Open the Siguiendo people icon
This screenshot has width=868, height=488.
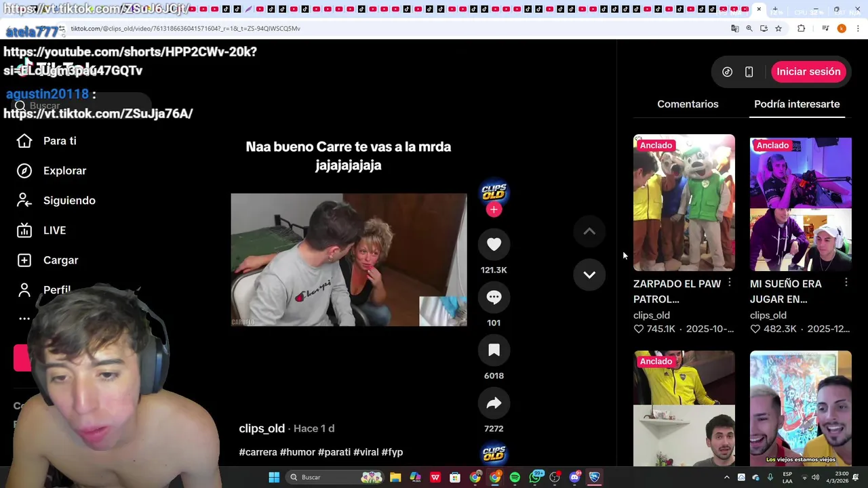[x=24, y=201]
